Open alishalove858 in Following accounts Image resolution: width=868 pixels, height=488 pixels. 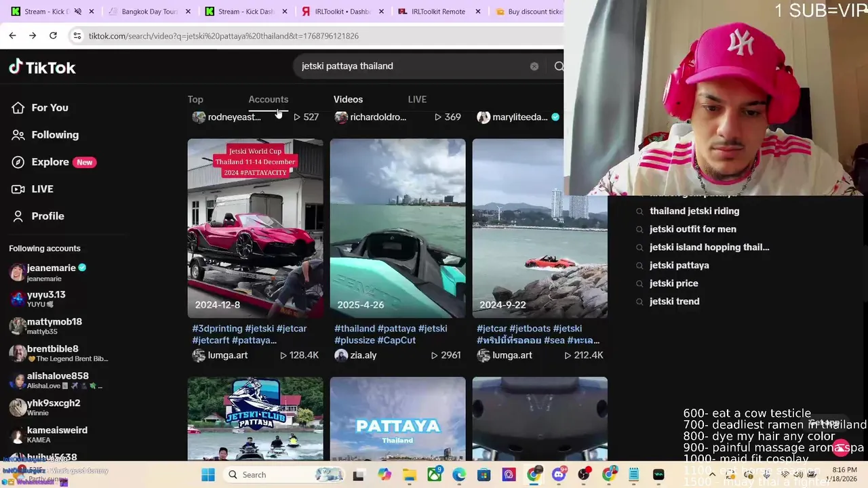point(56,381)
